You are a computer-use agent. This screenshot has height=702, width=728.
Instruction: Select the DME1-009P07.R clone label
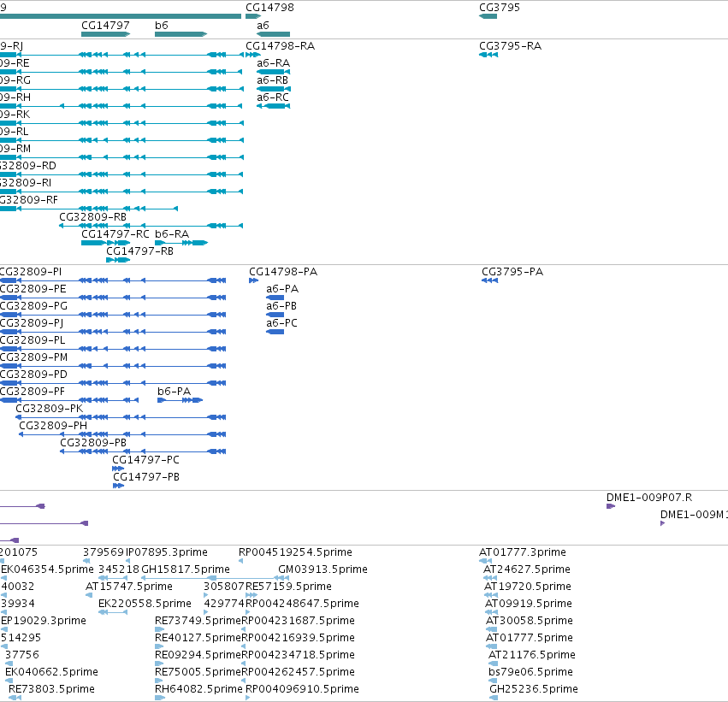click(649, 498)
